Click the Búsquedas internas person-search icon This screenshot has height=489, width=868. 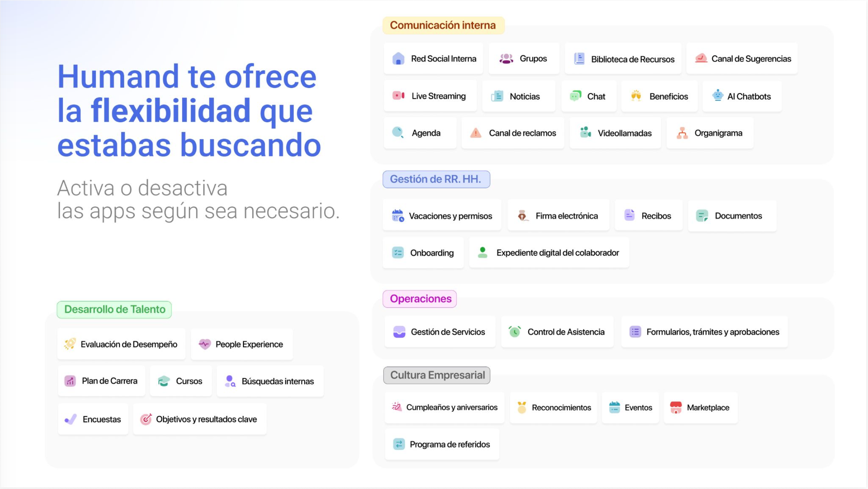(x=230, y=381)
